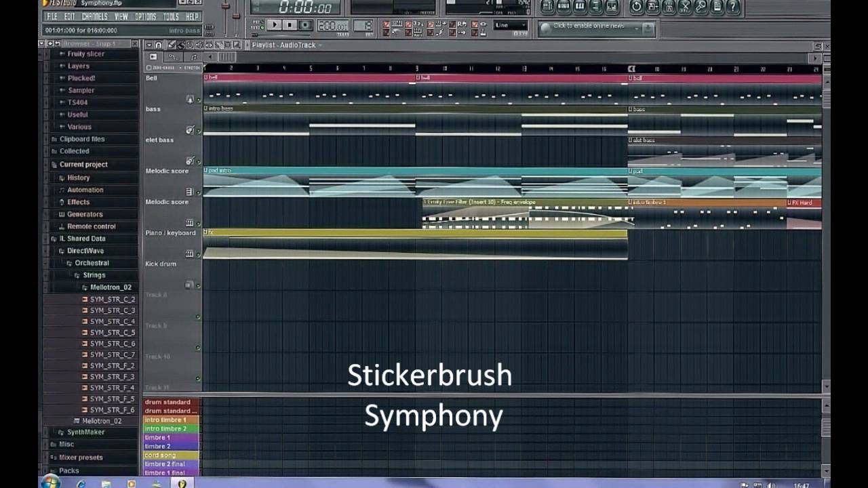The height and width of the screenshot is (488, 868).
Task: Open the piano roll view icon
Action: [x=580, y=7]
